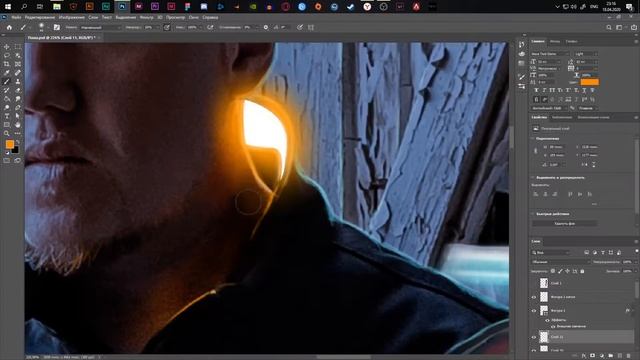Open the Окно menu
The width and height of the screenshot is (640, 360).
[x=193, y=18]
